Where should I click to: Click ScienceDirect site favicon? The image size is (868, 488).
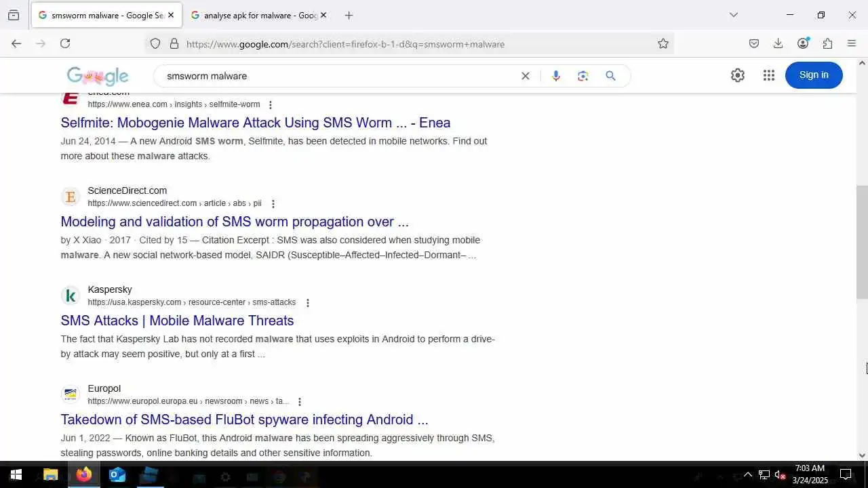point(71,197)
